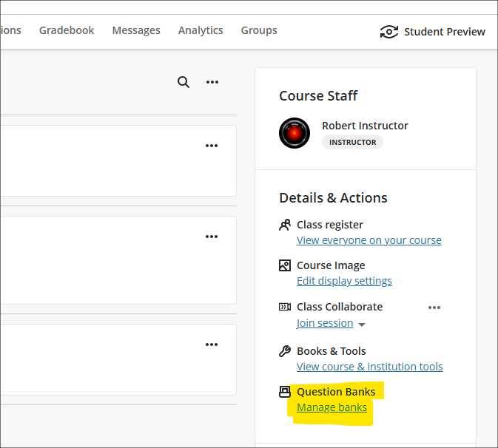Open the first content item's ellipsis menu
Image resolution: width=498 pixels, height=448 pixels.
[x=212, y=146]
